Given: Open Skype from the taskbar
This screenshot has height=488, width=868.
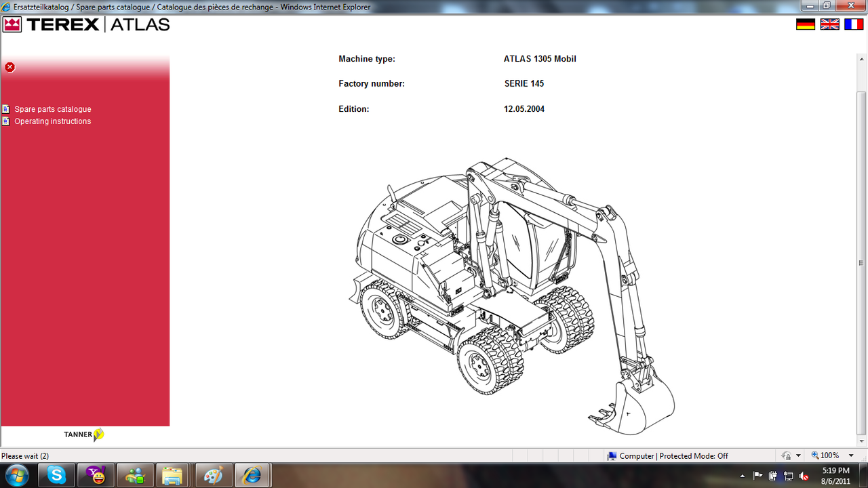Looking at the screenshot, I should point(57,476).
